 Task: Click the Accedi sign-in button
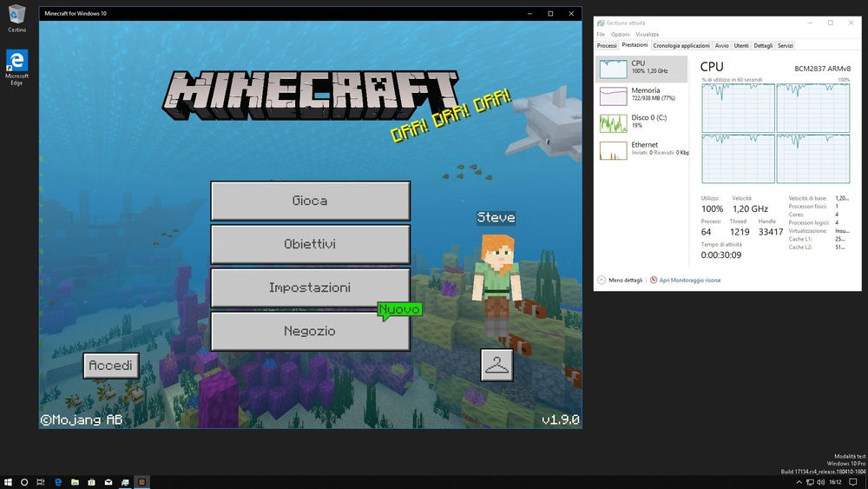(110, 366)
